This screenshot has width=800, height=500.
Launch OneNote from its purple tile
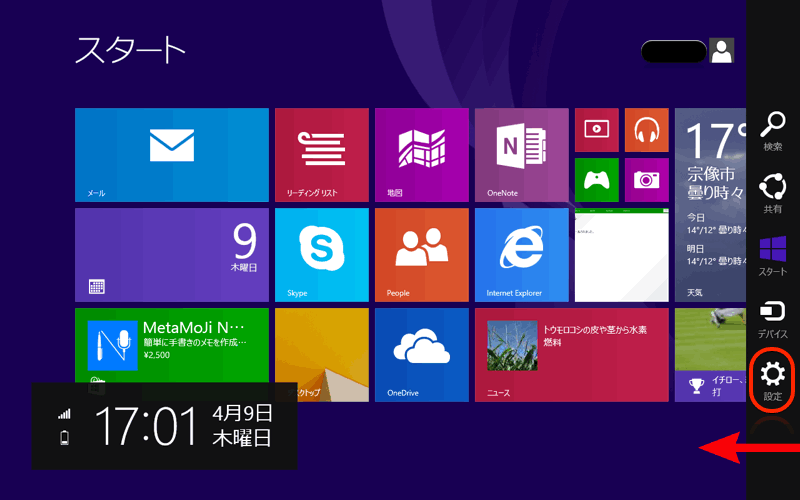521,155
